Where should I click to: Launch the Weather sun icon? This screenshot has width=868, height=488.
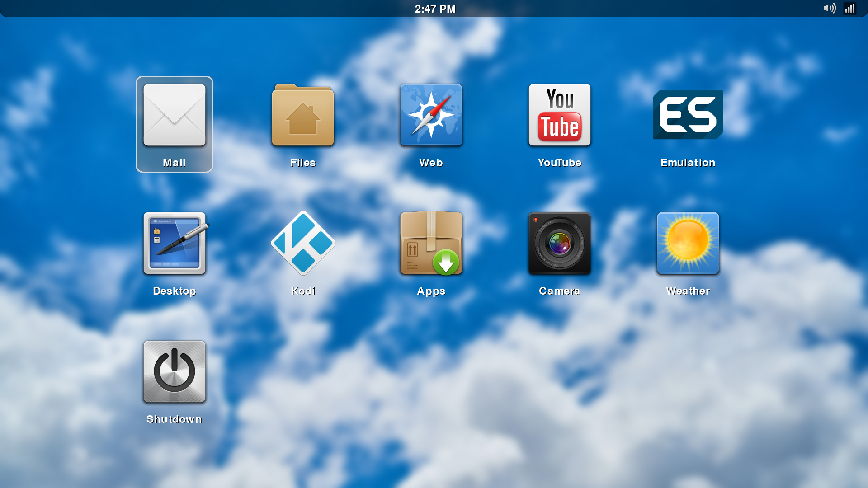[x=688, y=243]
